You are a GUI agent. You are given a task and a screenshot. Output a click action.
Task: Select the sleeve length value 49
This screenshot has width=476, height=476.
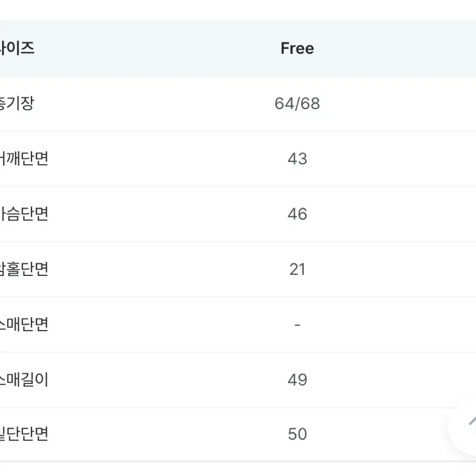pyautogui.click(x=297, y=380)
